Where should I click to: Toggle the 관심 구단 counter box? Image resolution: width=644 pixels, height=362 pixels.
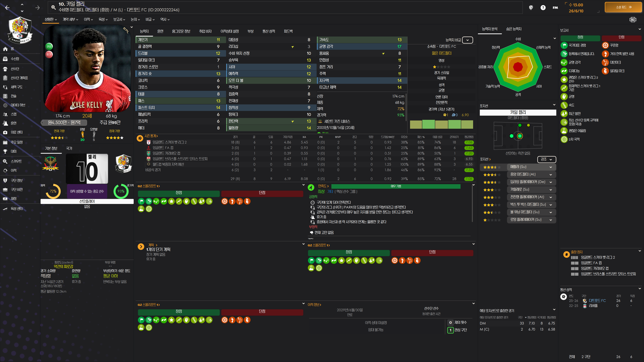(450, 330)
